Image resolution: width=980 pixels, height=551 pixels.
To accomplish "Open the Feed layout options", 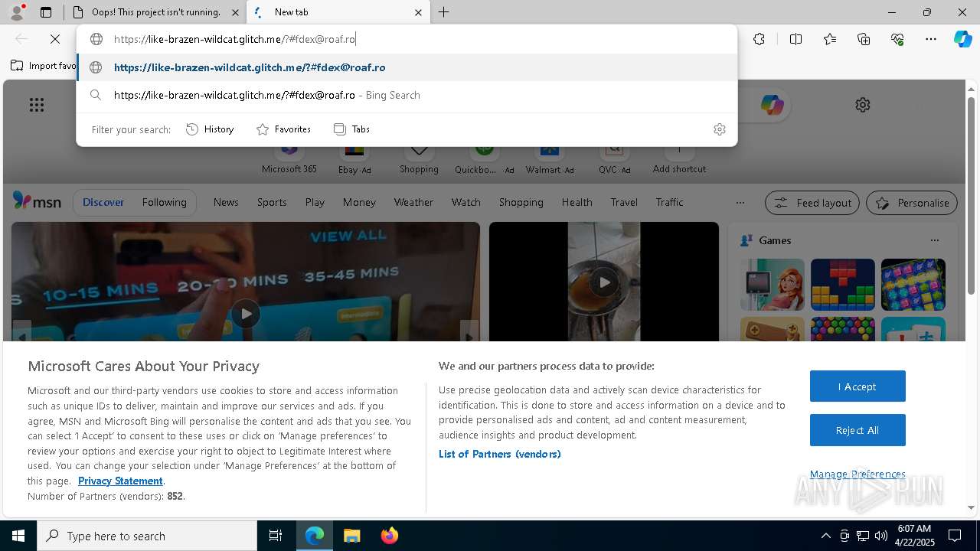I will (812, 203).
